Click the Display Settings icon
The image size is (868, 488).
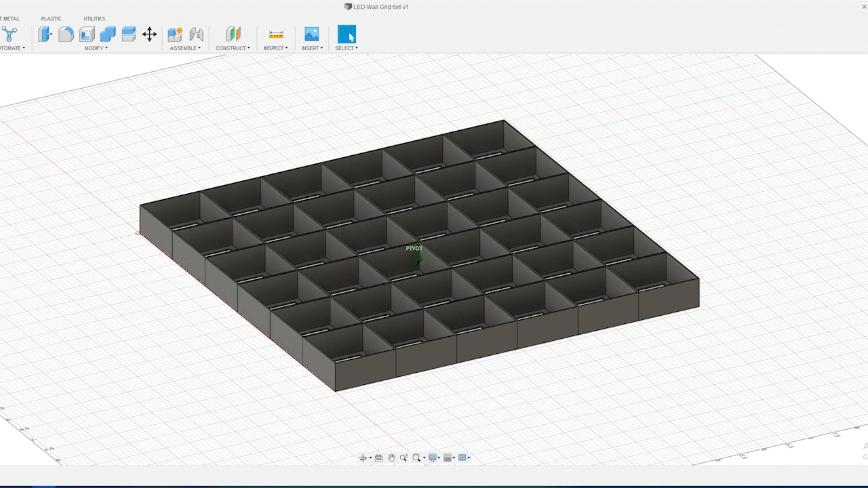coord(432,457)
